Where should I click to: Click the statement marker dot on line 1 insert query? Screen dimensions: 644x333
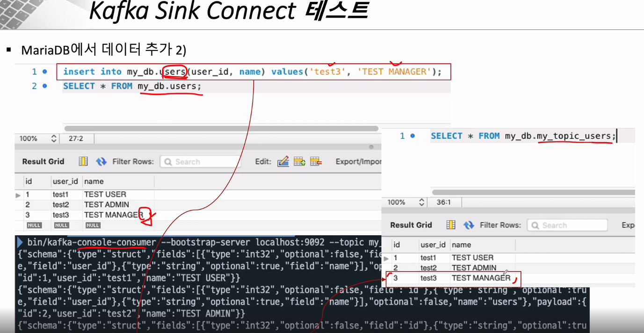pyautogui.click(x=45, y=72)
